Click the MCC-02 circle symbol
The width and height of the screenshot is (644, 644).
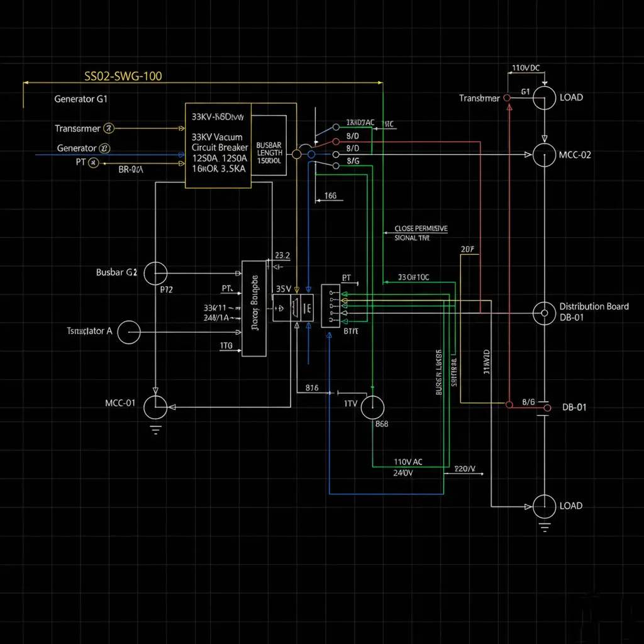point(543,155)
